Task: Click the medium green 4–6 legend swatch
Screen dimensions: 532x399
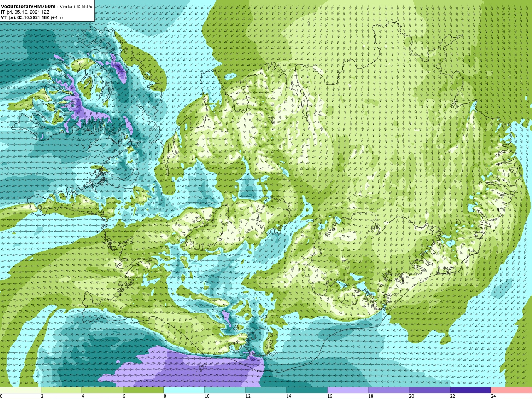Action: click(x=102, y=390)
